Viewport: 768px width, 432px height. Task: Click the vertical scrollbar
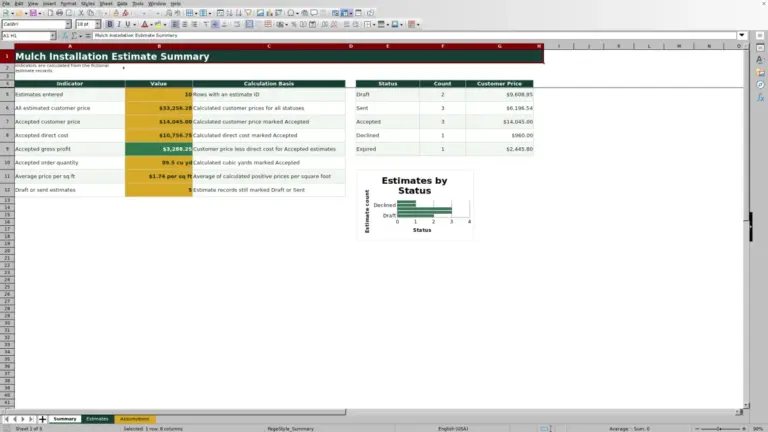point(746,225)
